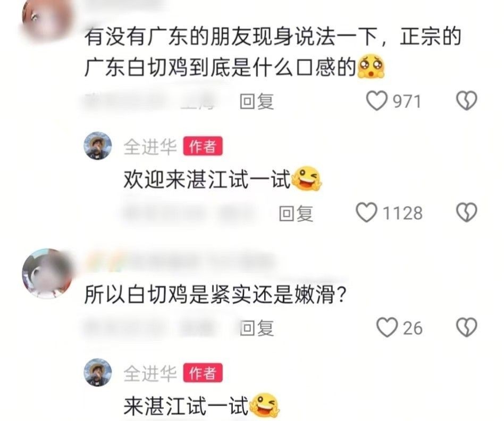Screen dimensions: 504x421
Task: Reply to the author's 欢迎来湛江试一试 comment
Action: pos(296,213)
